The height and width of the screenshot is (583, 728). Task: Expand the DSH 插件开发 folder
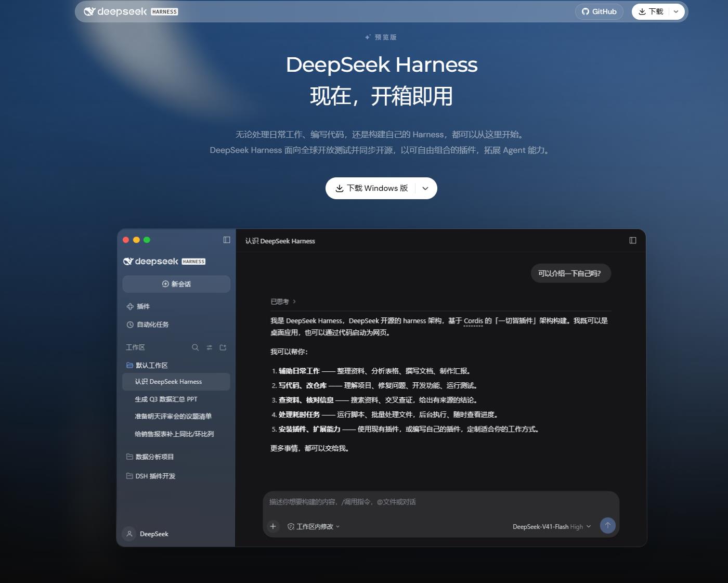[176, 476]
